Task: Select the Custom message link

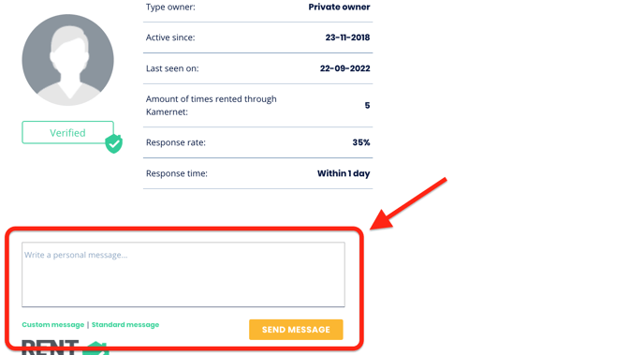Action: 53,325
